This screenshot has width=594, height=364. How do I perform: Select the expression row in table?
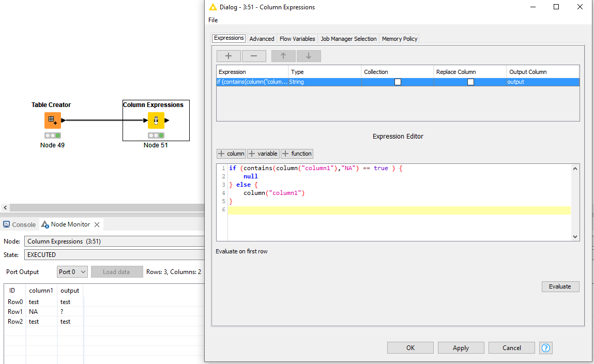click(398, 82)
